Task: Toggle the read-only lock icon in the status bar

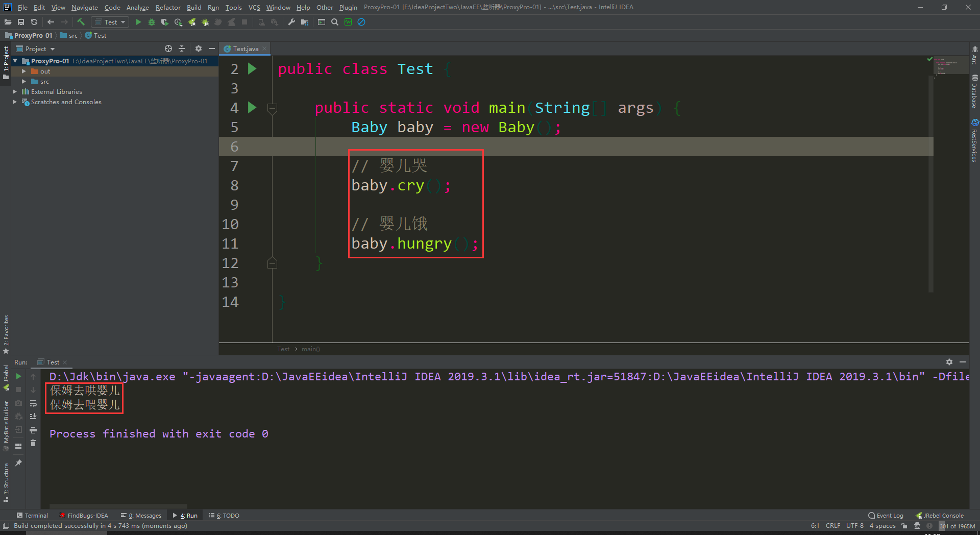Action: pos(904,526)
